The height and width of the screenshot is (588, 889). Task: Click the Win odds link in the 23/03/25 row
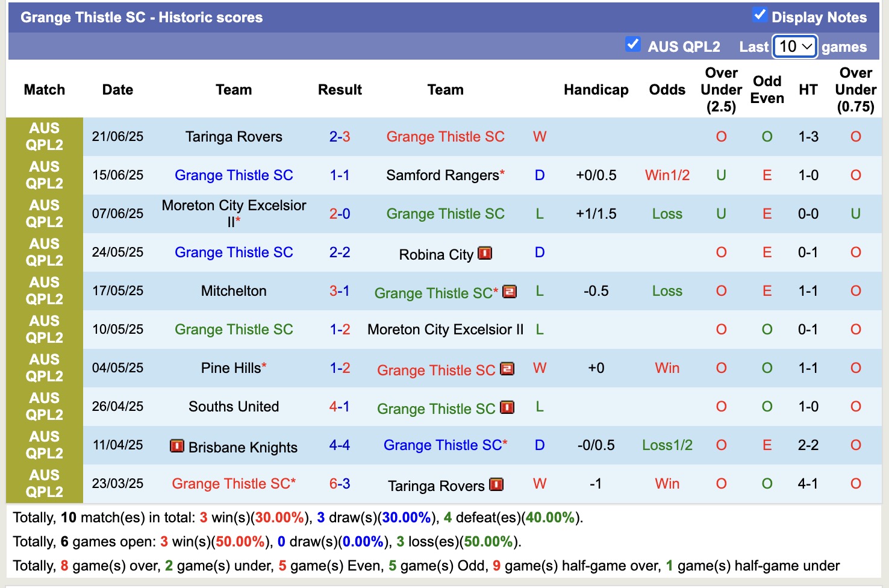[666, 484]
